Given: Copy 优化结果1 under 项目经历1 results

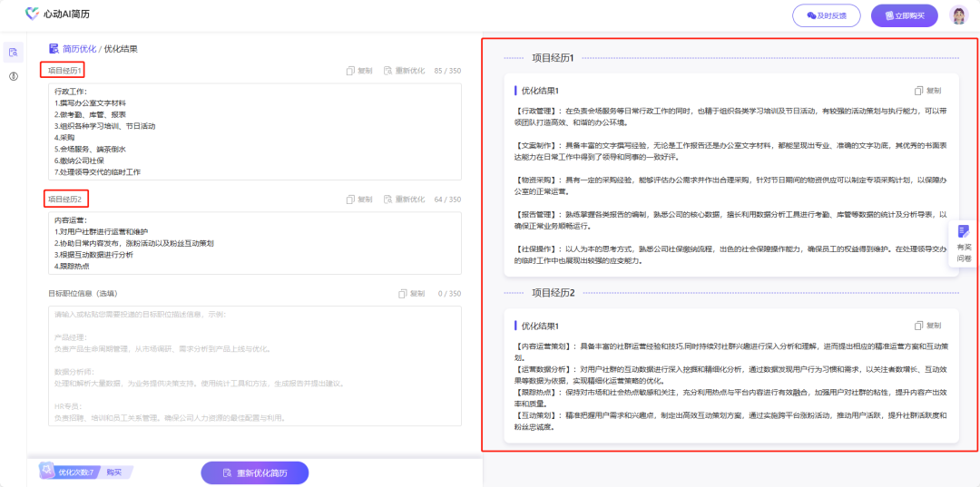Looking at the screenshot, I should click(x=928, y=91).
